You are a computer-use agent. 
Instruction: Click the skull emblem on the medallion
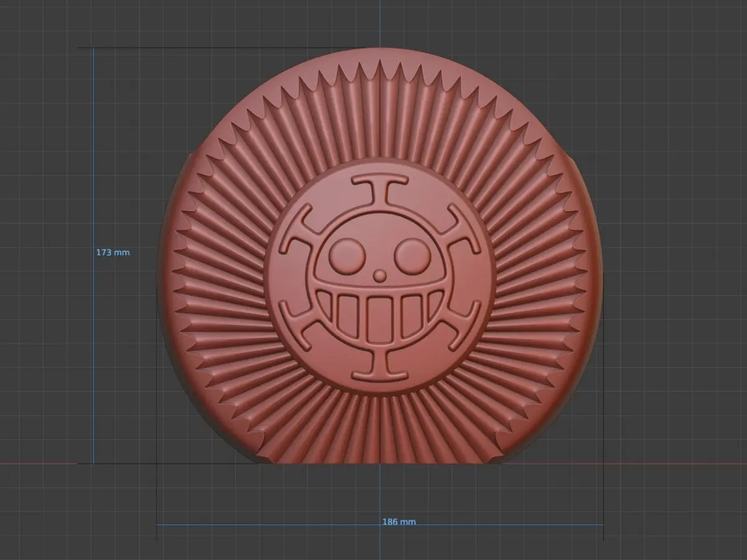[380, 278]
